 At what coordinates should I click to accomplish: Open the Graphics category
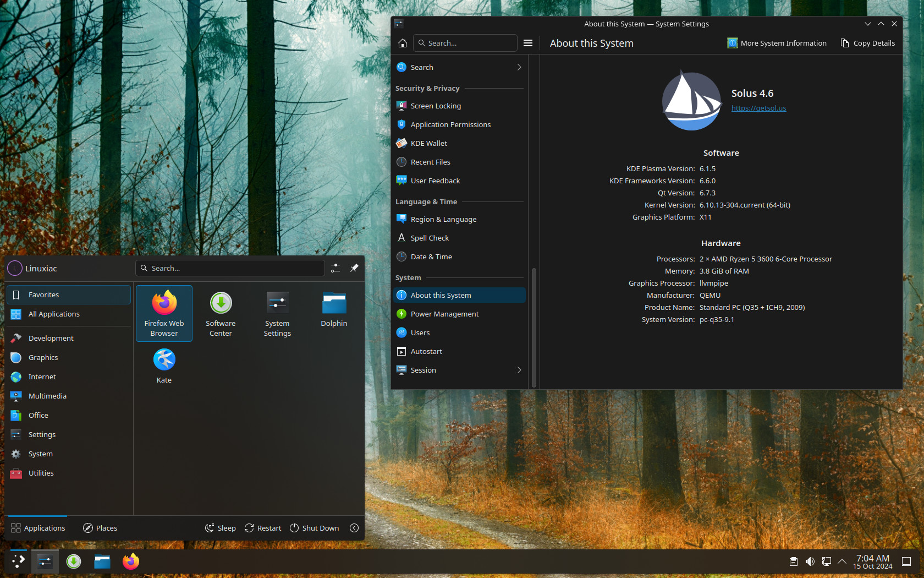click(69, 357)
